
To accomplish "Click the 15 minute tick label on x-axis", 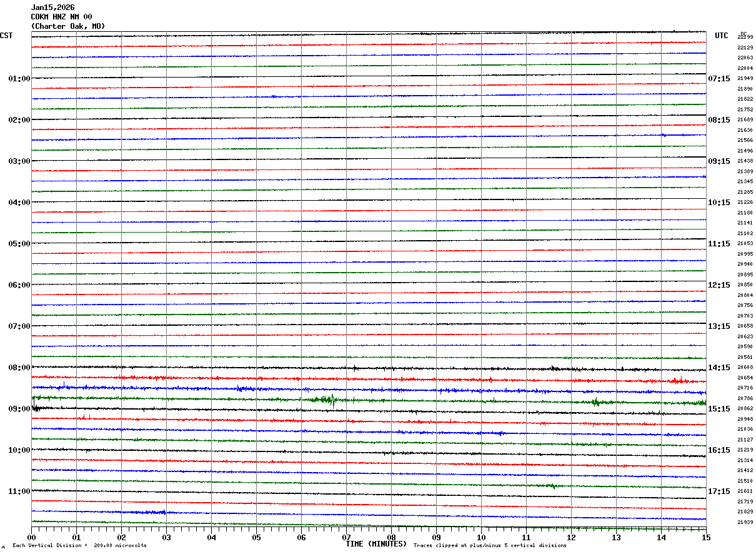I will pyautogui.click(x=706, y=537).
